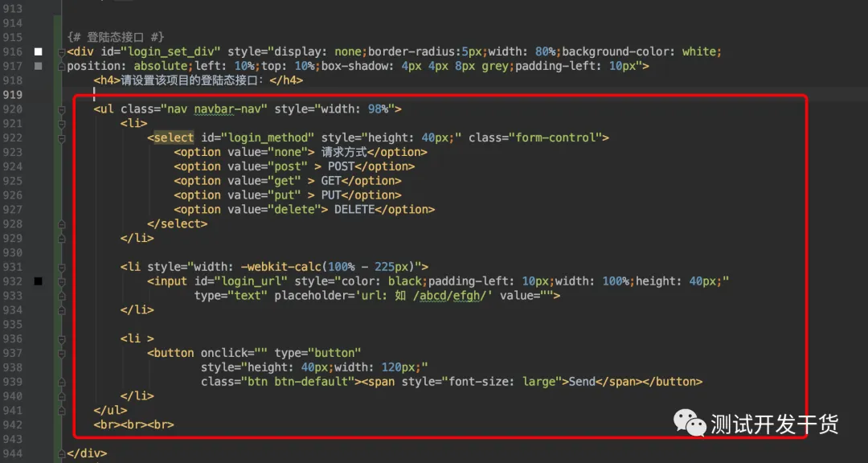Click the closing "</div>" tag on line 944
The image size is (868, 463).
[87, 453]
